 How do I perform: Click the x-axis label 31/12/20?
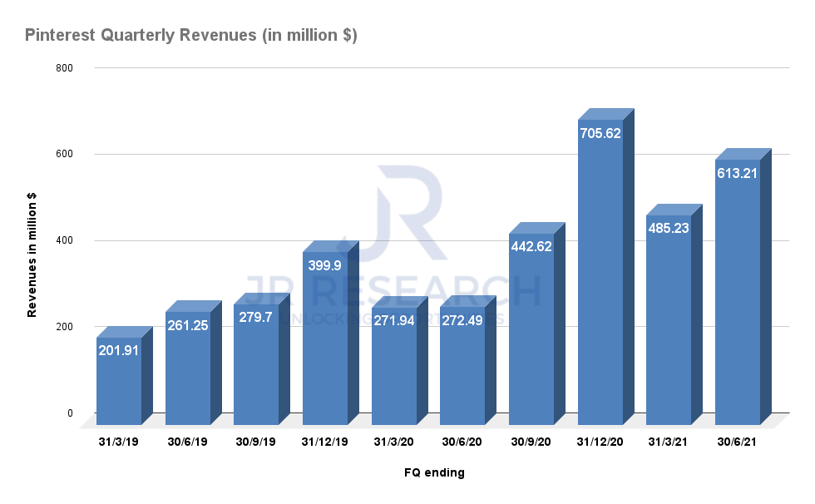(x=600, y=442)
